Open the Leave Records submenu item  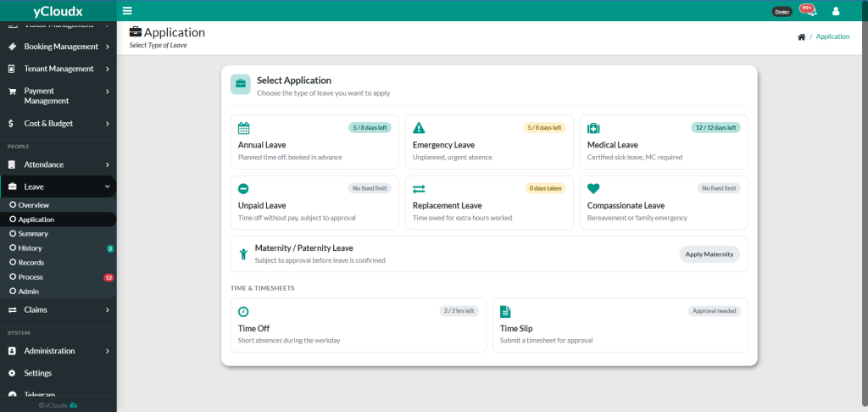pyautogui.click(x=58, y=263)
